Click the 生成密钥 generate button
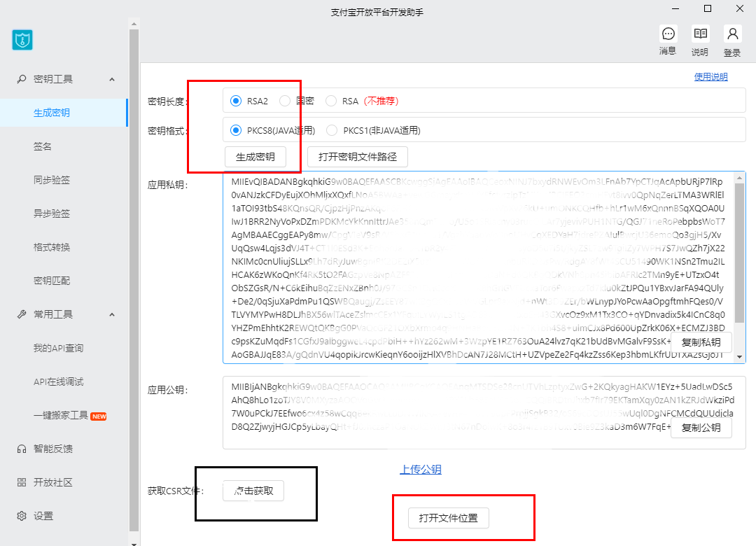 coord(255,157)
